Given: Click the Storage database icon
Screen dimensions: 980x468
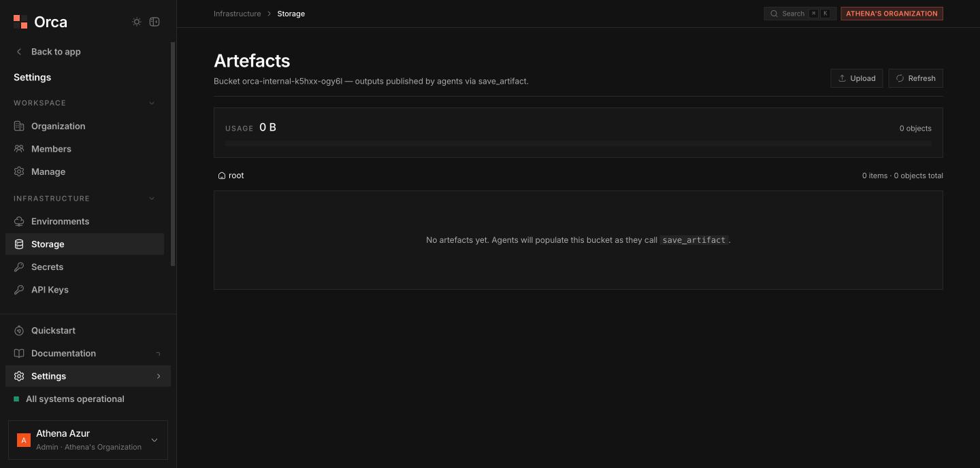Looking at the screenshot, I should tap(19, 244).
